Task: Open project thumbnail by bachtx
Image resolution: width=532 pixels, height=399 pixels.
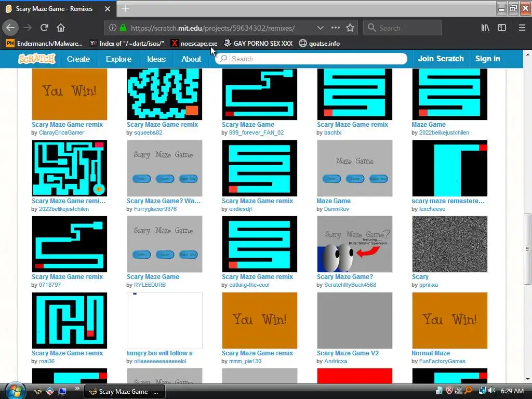Action: click(354, 94)
